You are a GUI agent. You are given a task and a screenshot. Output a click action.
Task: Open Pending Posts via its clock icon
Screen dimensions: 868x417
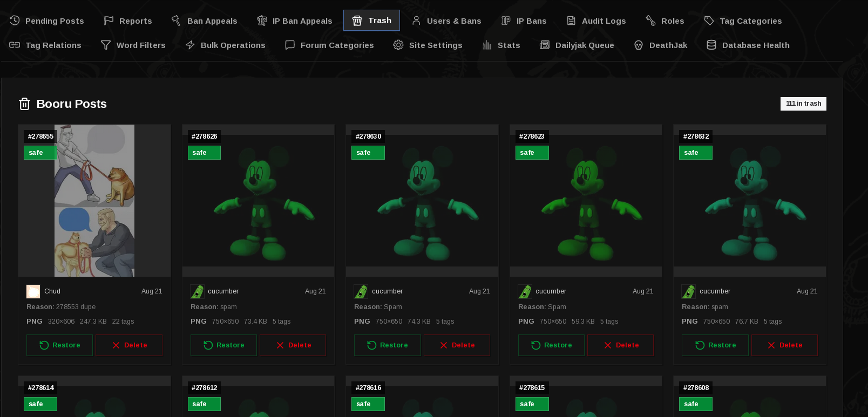tap(15, 20)
